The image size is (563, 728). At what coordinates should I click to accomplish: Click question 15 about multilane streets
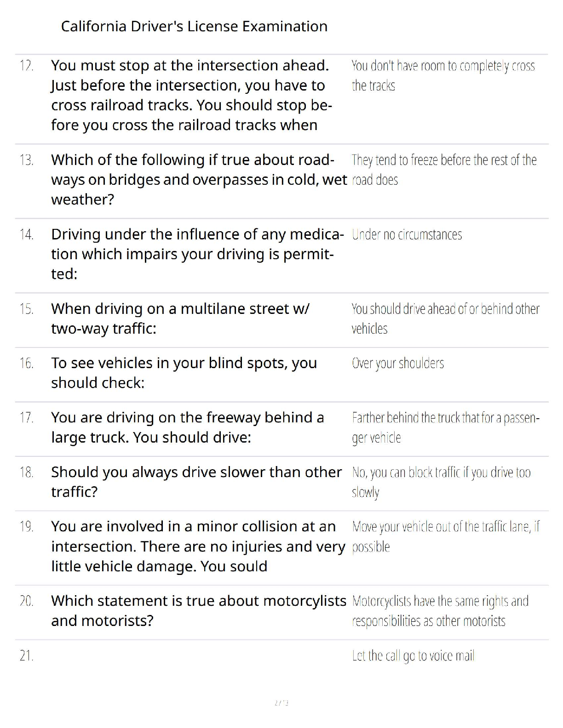point(180,318)
